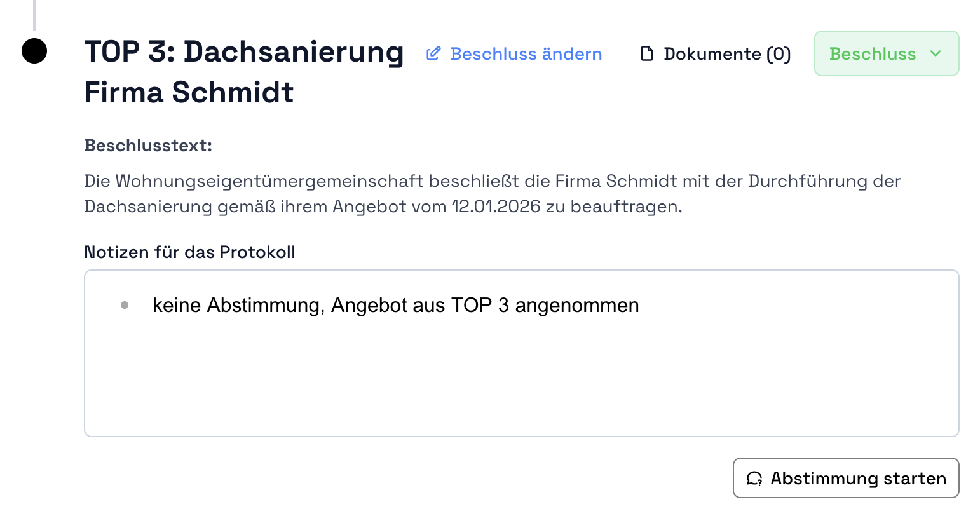
Task: Expand the green Beschluss chevron
Action: (x=935, y=54)
